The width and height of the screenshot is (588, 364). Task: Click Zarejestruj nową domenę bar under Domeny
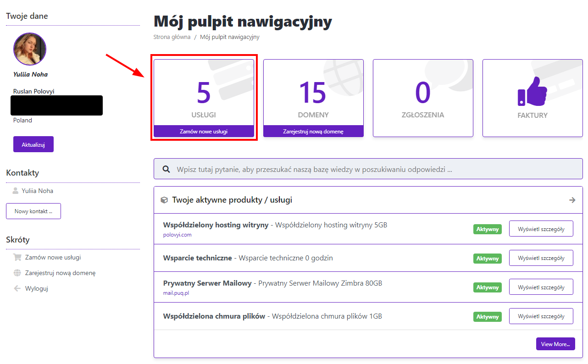313,131
